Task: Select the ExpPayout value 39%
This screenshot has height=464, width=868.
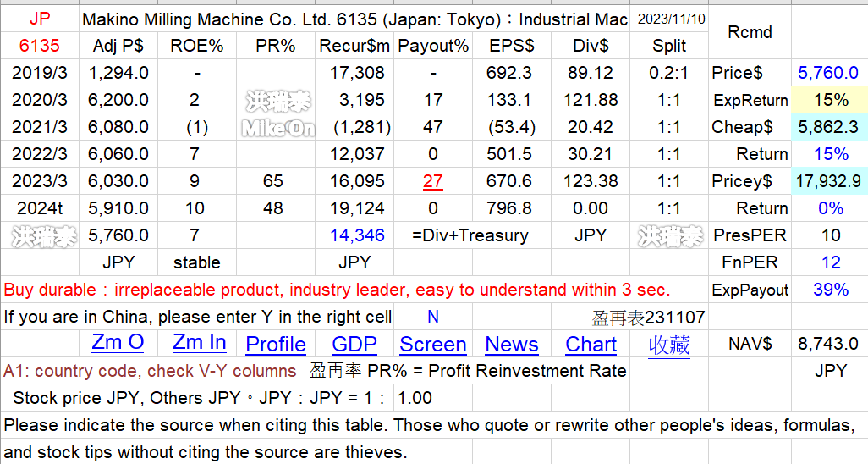Action: point(831,290)
